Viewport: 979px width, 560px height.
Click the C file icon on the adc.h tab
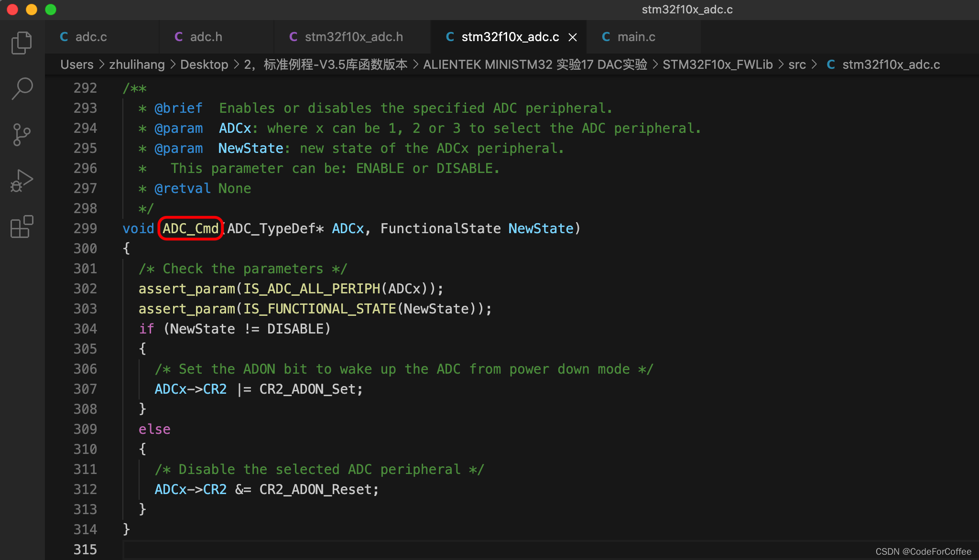coord(178,37)
